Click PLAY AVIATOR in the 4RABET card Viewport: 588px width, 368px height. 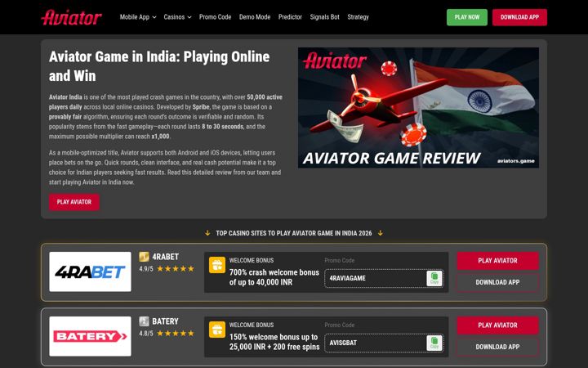pyautogui.click(x=497, y=261)
